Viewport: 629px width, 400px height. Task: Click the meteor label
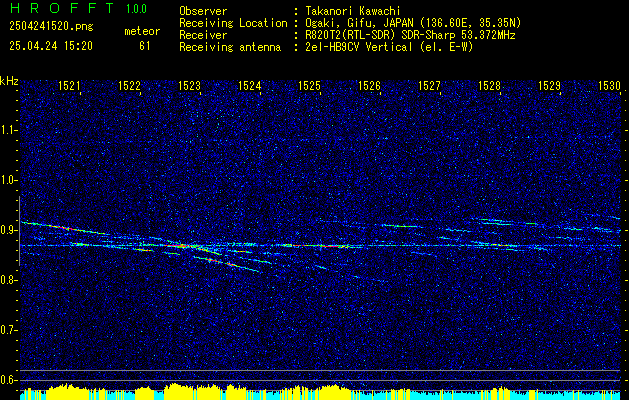click(x=142, y=31)
